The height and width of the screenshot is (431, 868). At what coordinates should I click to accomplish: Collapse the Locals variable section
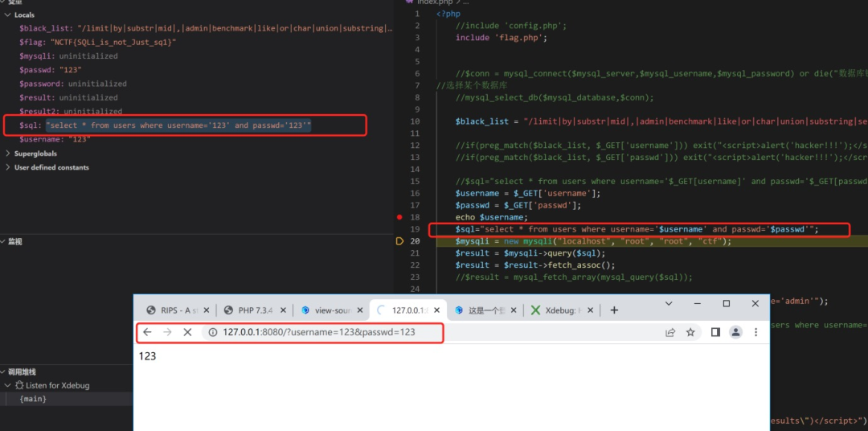(8, 15)
